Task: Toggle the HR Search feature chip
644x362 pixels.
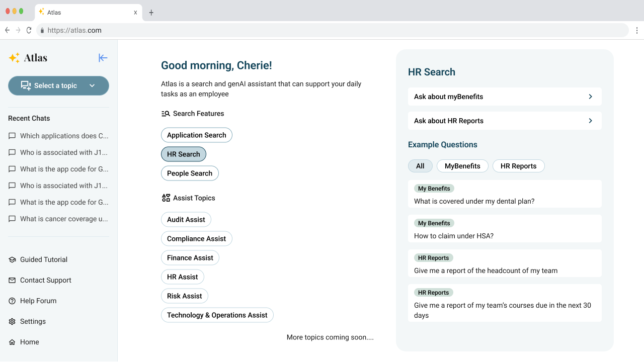Action: coord(184,154)
